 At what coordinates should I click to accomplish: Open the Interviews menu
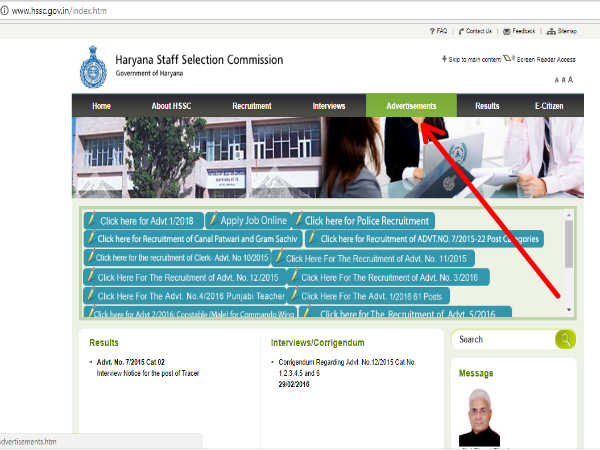(x=329, y=106)
